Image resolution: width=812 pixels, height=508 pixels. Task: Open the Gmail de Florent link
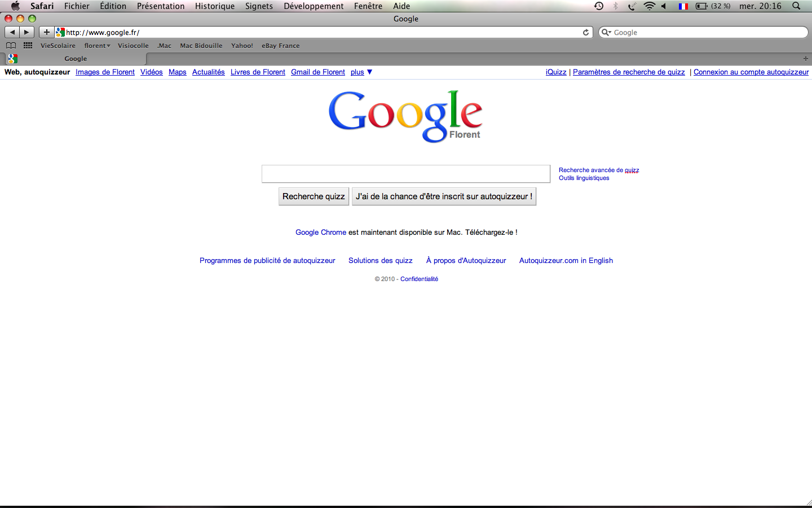click(317, 72)
